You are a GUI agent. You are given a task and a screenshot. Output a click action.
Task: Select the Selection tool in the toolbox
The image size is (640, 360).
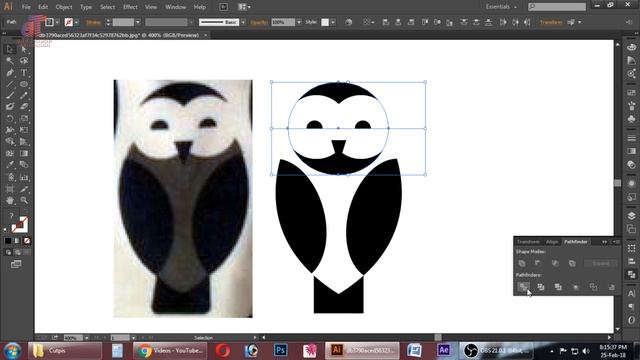10,49
